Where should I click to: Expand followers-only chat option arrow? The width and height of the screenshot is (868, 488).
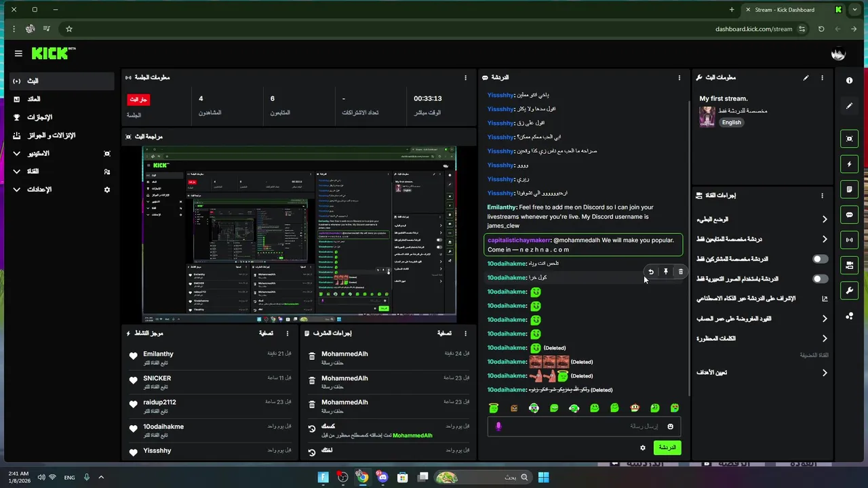click(x=825, y=239)
